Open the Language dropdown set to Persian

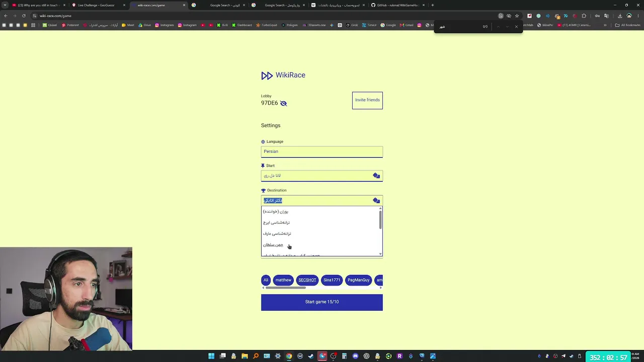(x=322, y=151)
